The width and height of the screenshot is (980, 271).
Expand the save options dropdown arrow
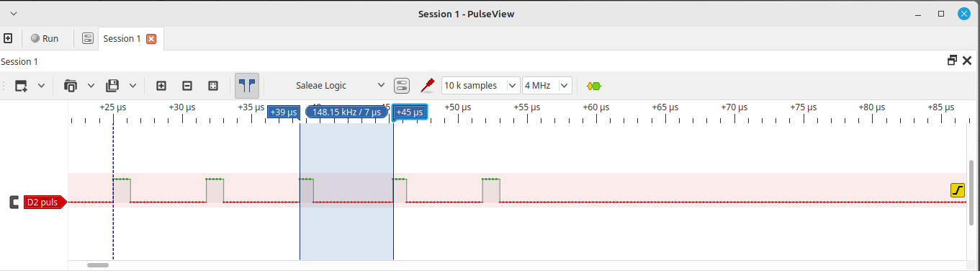tap(133, 86)
